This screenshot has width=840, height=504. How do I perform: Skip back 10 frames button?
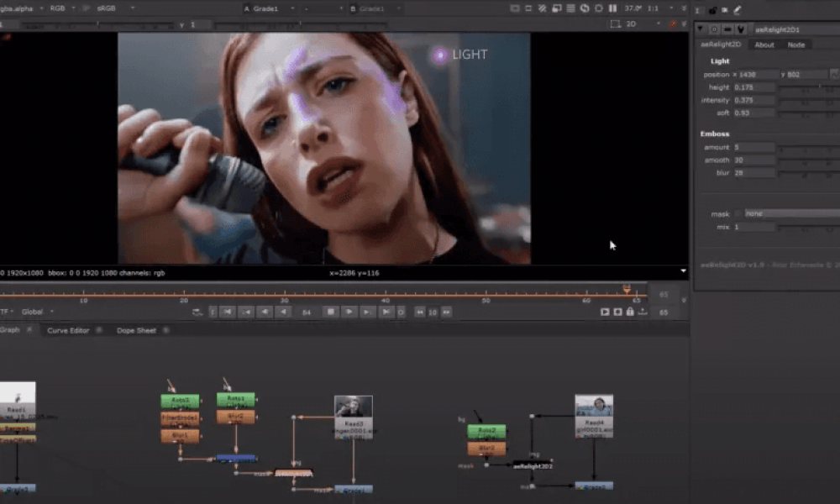coord(420,312)
